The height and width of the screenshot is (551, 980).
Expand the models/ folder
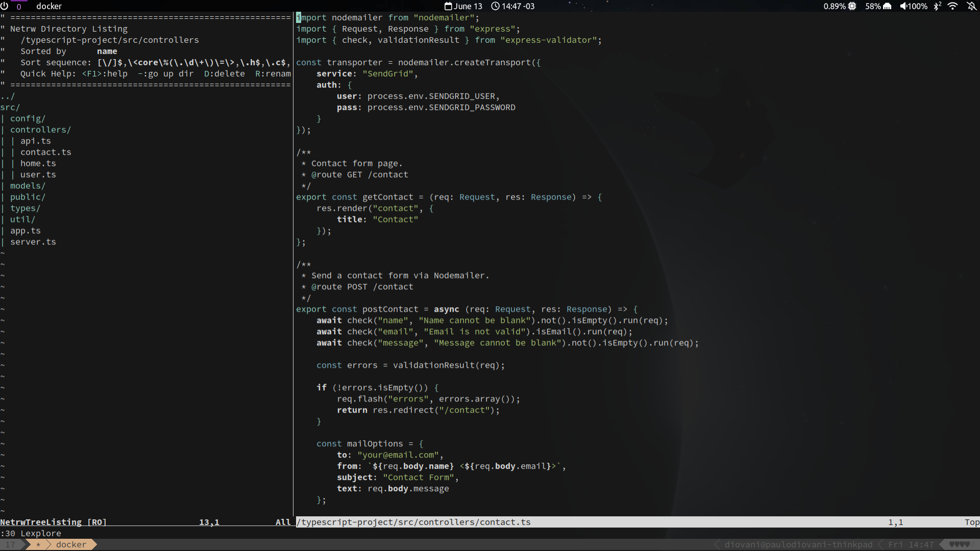coord(28,186)
